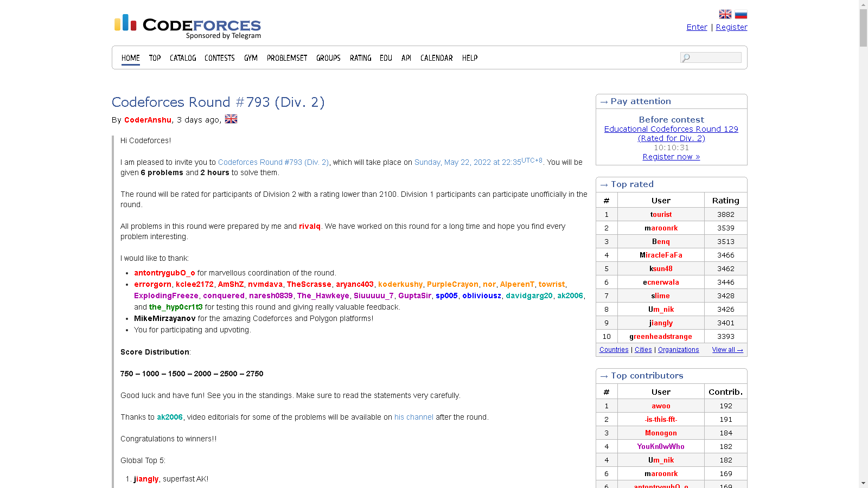The image size is (868, 488).
Task: Open ExplodingFreeze's profile
Action: [x=166, y=296]
